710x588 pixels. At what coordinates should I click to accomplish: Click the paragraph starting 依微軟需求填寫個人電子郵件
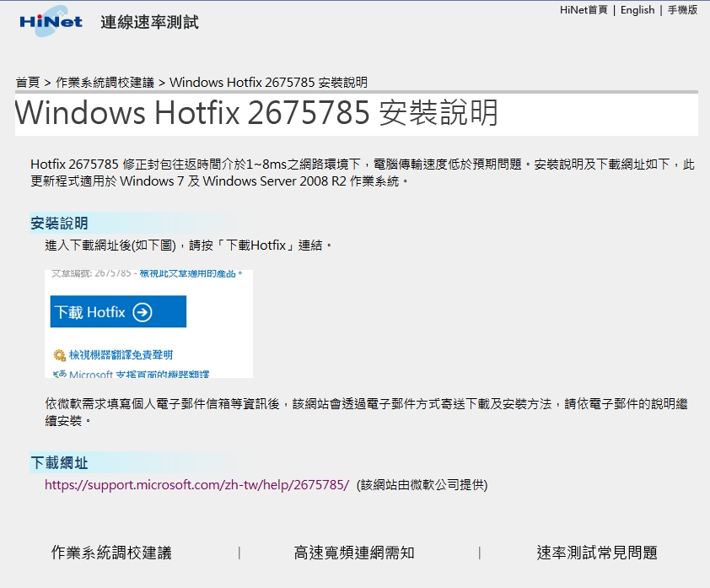[x=366, y=413]
